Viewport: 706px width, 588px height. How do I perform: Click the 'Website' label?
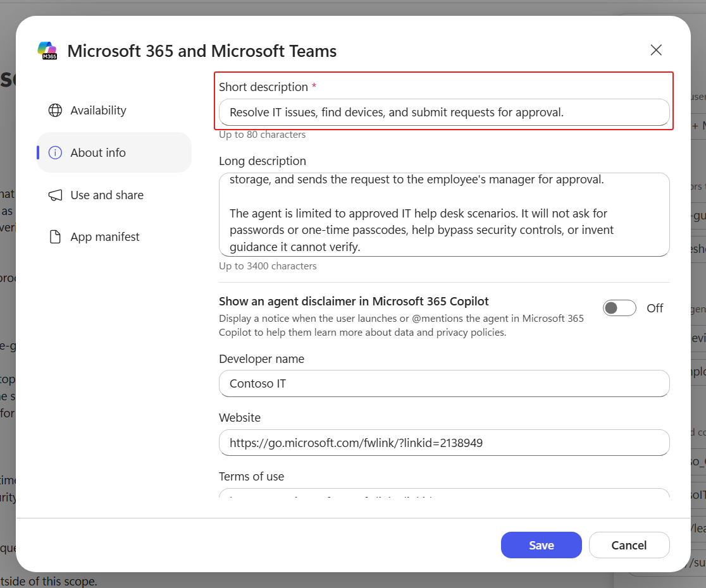tap(240, 417)
